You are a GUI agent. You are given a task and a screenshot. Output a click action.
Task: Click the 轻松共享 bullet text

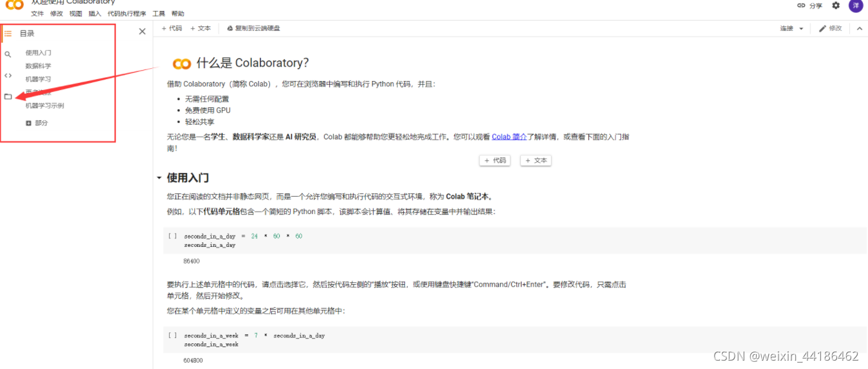point(200,122)
